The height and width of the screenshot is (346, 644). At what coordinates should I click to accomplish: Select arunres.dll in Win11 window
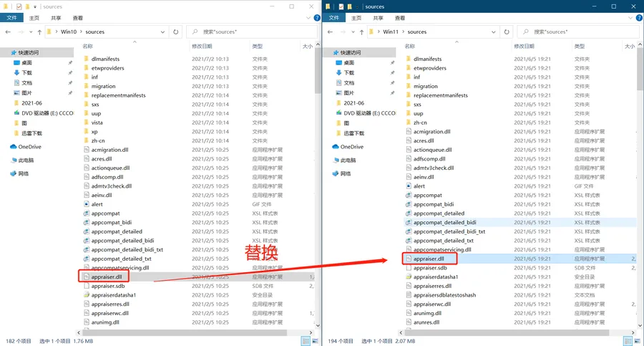tap(426, 322)
